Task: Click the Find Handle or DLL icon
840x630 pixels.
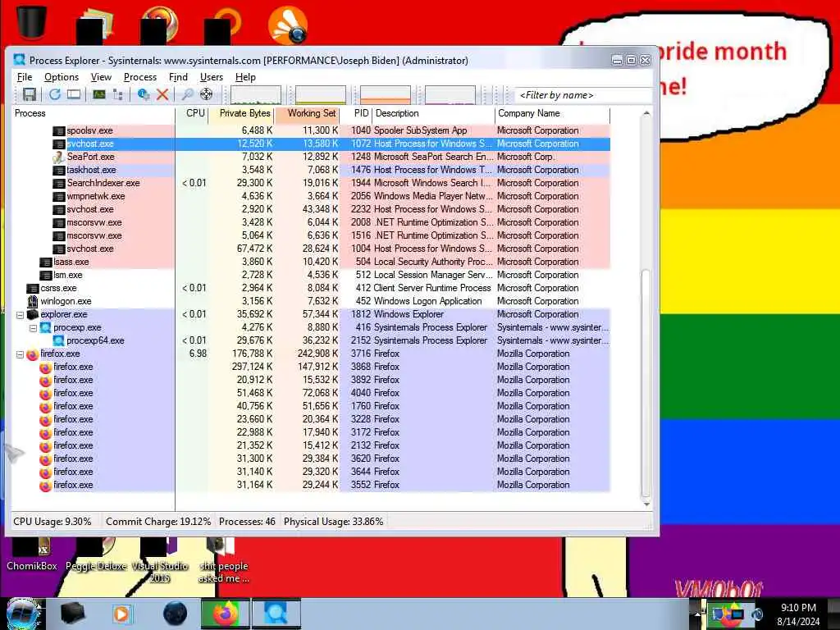Action: tap(187, 95)
